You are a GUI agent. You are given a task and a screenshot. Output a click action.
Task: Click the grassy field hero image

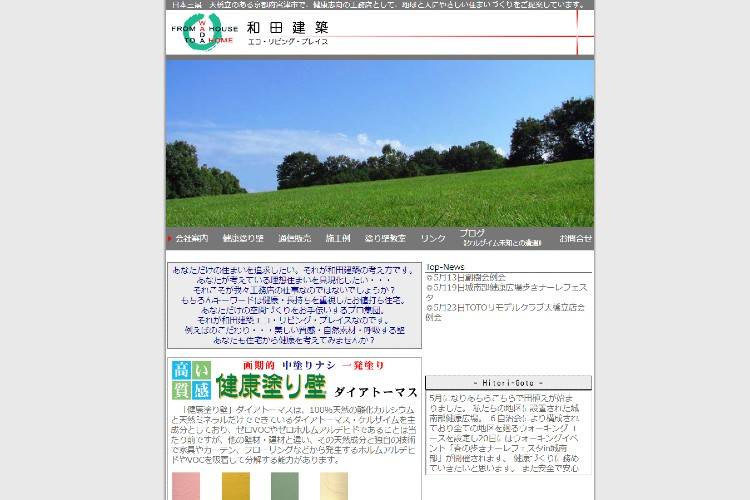click(x=380, y=143)
